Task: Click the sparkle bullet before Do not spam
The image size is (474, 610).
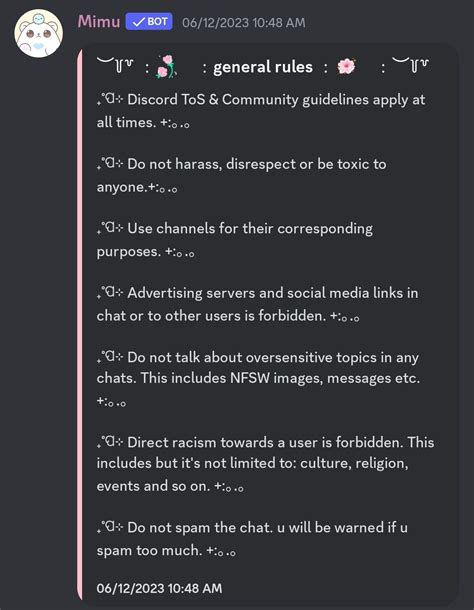Action: [110, 528]
